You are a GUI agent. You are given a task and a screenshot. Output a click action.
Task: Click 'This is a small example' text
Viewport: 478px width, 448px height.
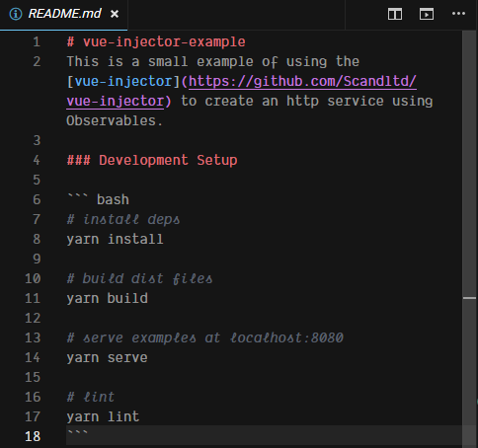pos(160,61)
